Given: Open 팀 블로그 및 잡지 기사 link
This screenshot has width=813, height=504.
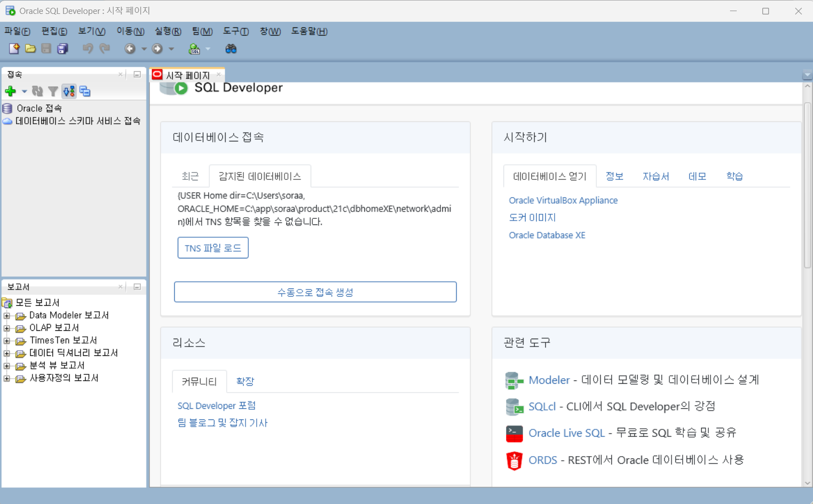Looking at the screenshot, I should coord(222,423).
